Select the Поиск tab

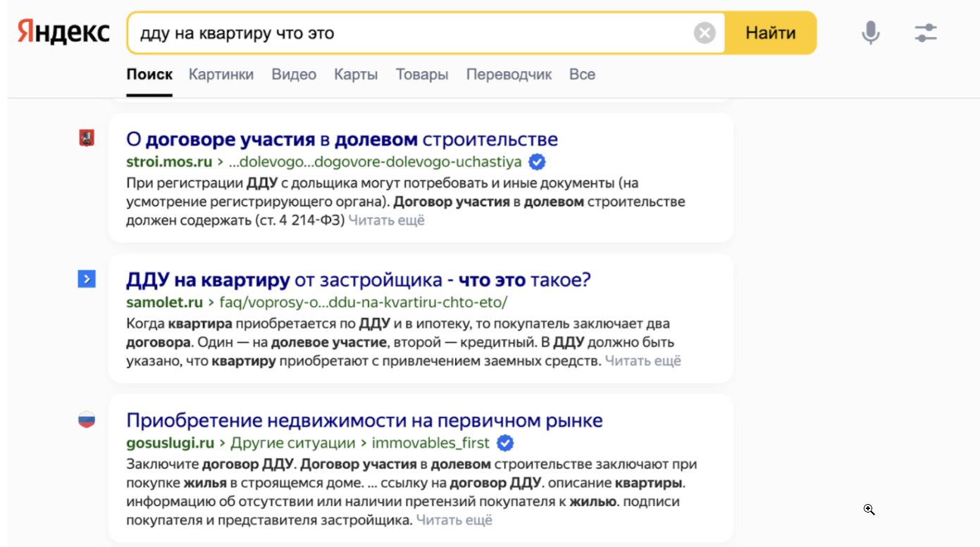pyautogui.click(x=149, y=75)
